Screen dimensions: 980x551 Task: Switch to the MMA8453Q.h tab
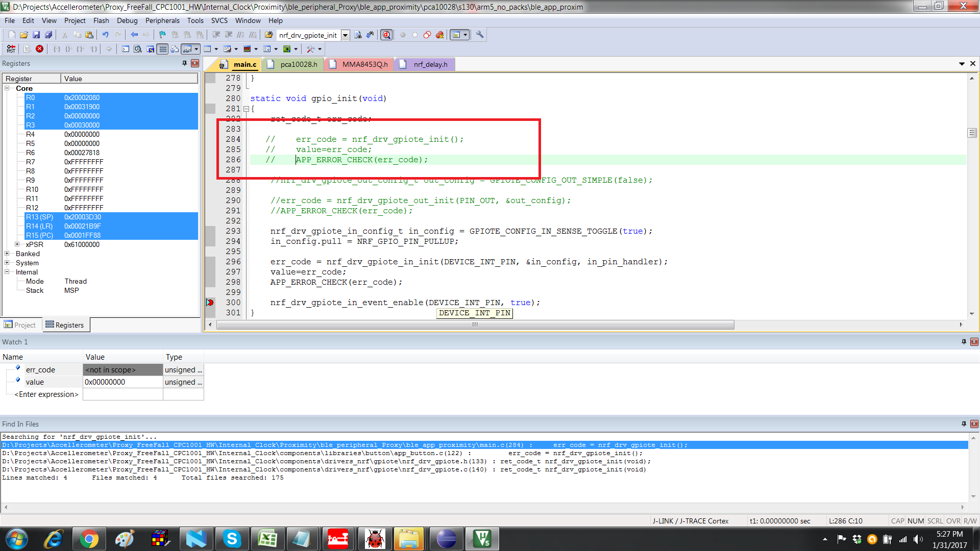coord(359,64)
